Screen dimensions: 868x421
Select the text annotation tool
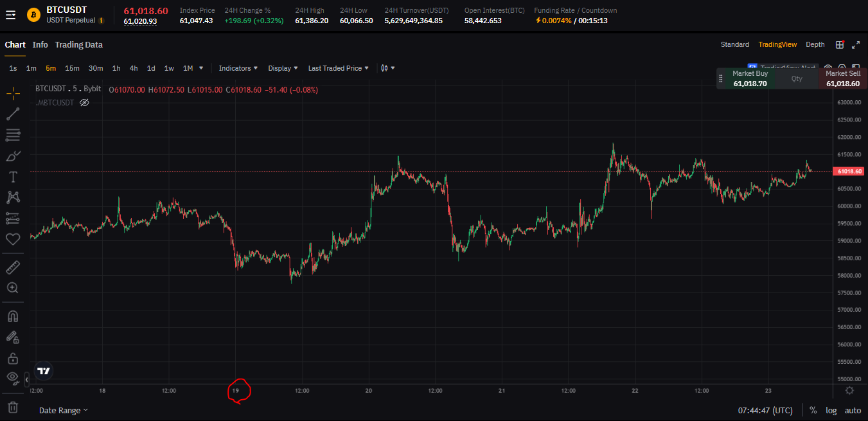13,176
